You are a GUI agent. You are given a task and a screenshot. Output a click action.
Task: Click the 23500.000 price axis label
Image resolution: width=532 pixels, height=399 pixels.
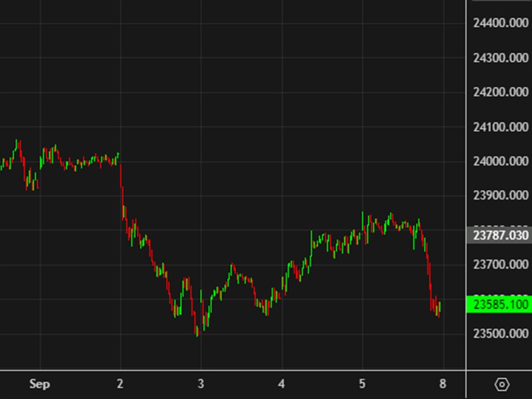[500, 334]
